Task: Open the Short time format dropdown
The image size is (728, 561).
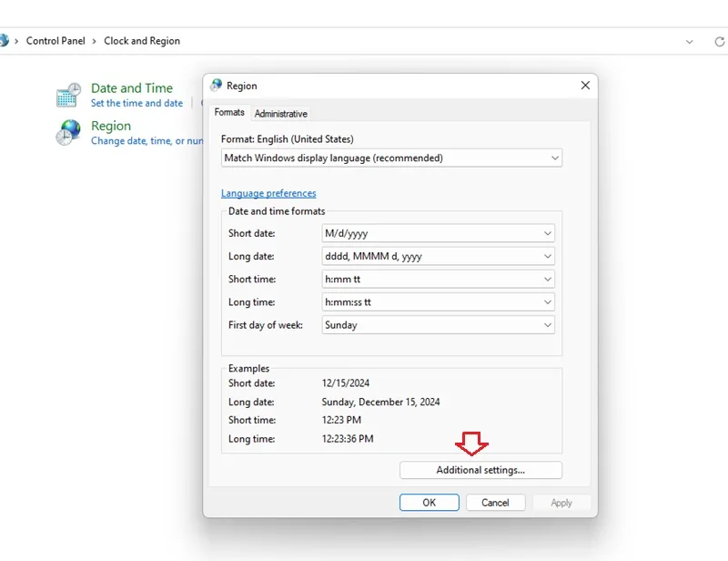Action: coord(438,279)
